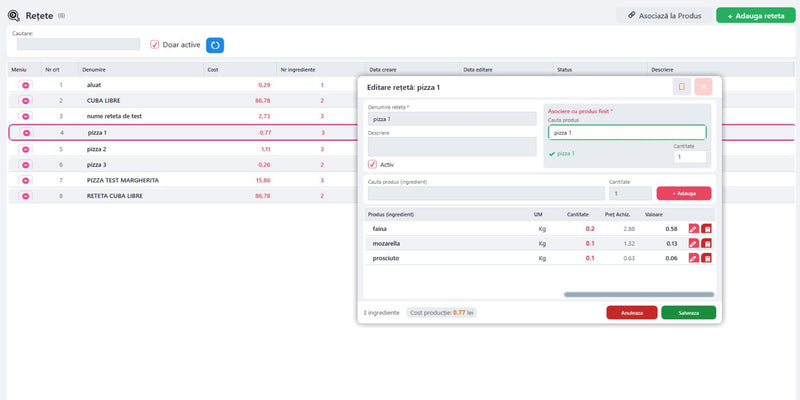Delete the faina ingredient with trash icon
The width and height of the screenshot is (800, 400).
(x=707, y=229)
